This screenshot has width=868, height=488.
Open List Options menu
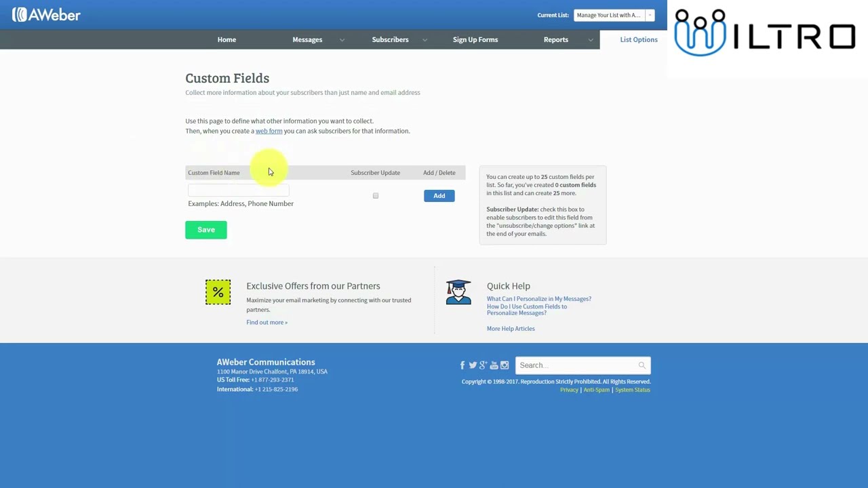pos(639,39)
